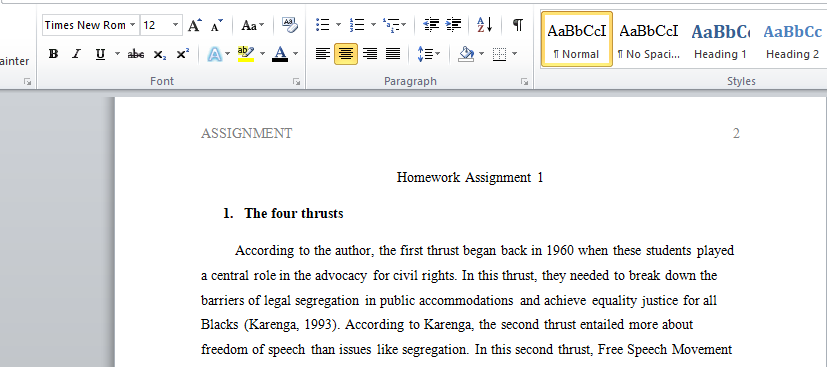Screen dimensions: 827x367
Task: Open the borders dropdown arrow
Action: click(514, 54)
